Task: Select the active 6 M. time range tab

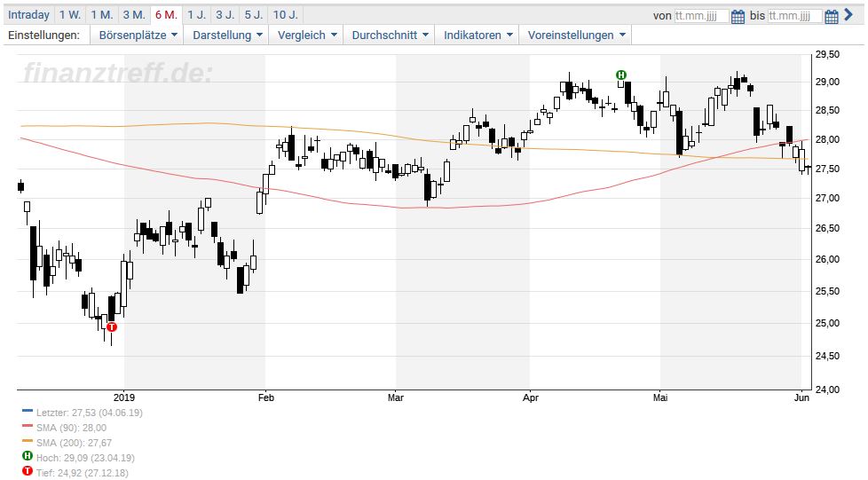Action: 166,15
